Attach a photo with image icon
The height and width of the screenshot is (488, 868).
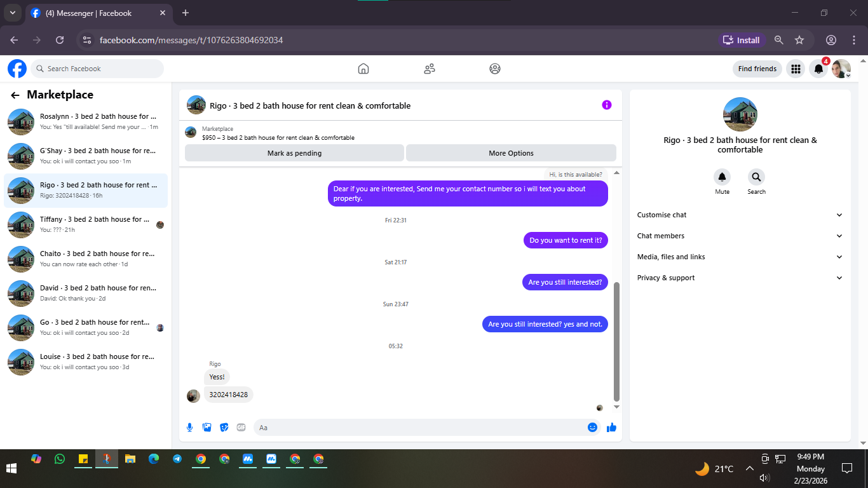tap(207, 428)
